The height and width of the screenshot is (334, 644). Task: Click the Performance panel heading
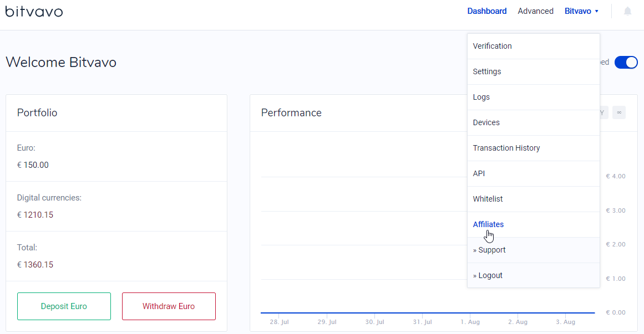(291, 113)
